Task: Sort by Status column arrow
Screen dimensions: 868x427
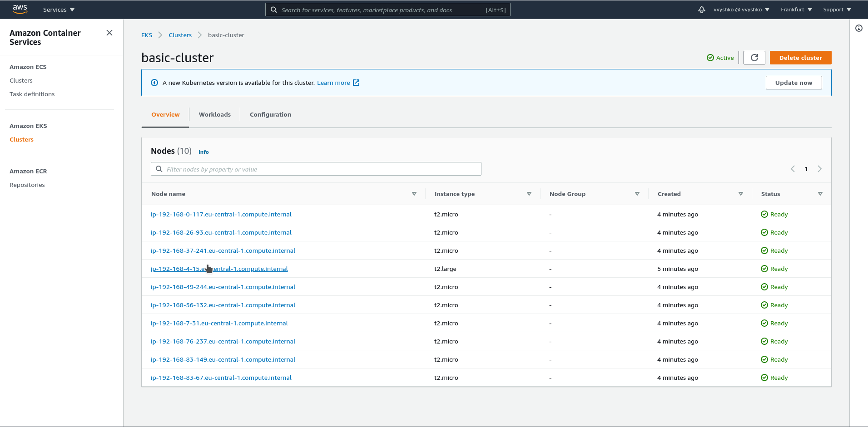Action: pyautogui.click(x=820, y=194)
